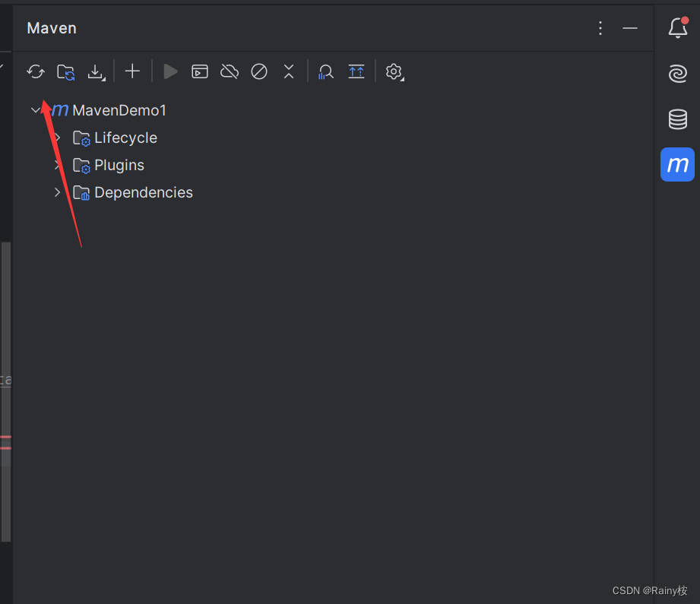Open Notifications bell in sidebar

(678, 27)
